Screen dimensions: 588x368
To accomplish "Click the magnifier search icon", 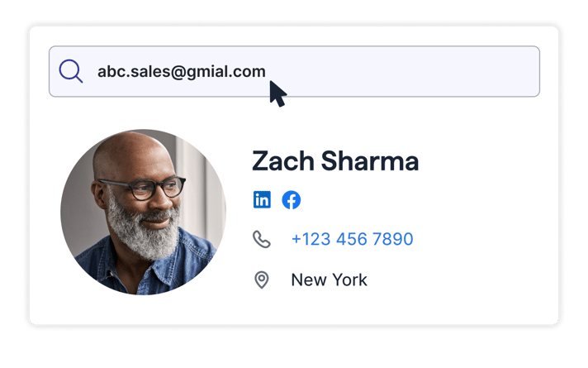I will [x=70, y=71].
